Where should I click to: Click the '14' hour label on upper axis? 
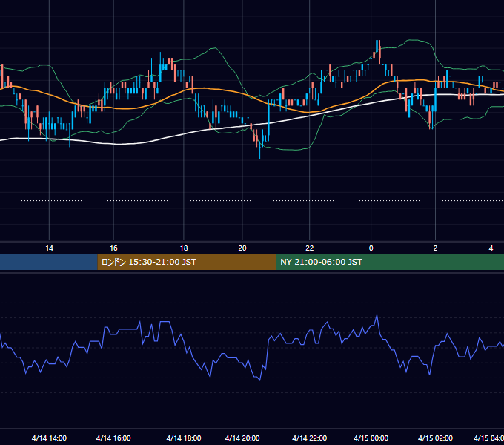pyautogui.click(x=49, y=248)
